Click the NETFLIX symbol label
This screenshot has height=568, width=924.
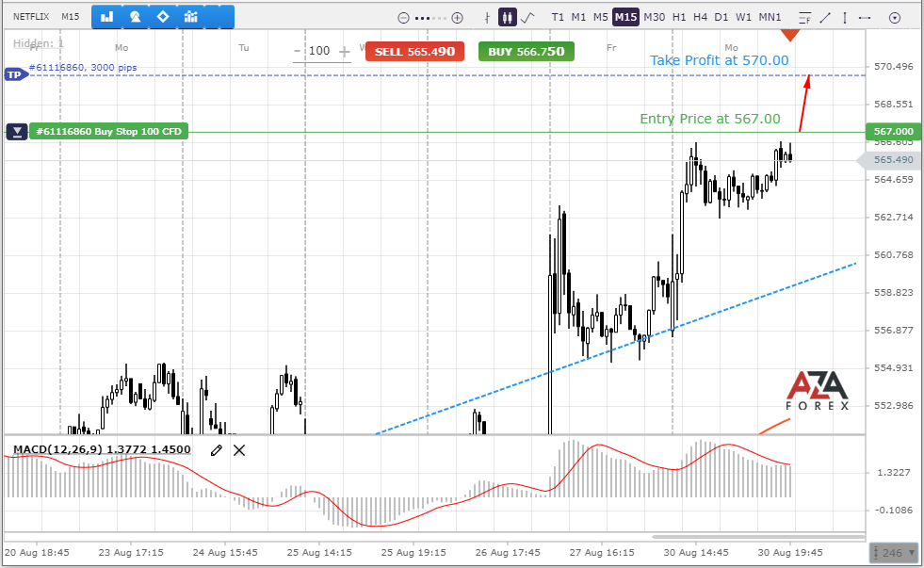(31, 17)
